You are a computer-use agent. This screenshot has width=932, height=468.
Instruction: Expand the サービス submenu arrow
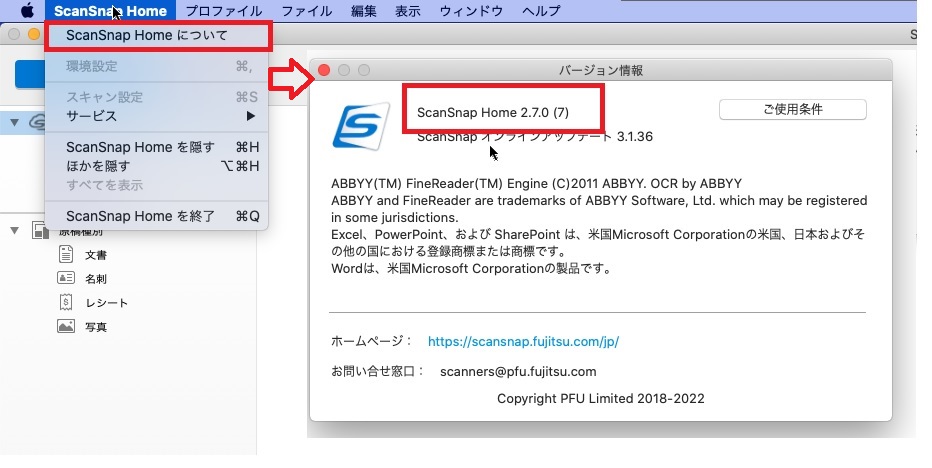coord(251,116)
